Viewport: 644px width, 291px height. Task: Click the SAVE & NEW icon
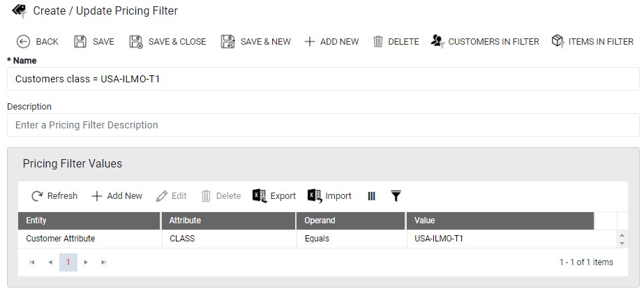pyautogui.click(x=228, y=41)
